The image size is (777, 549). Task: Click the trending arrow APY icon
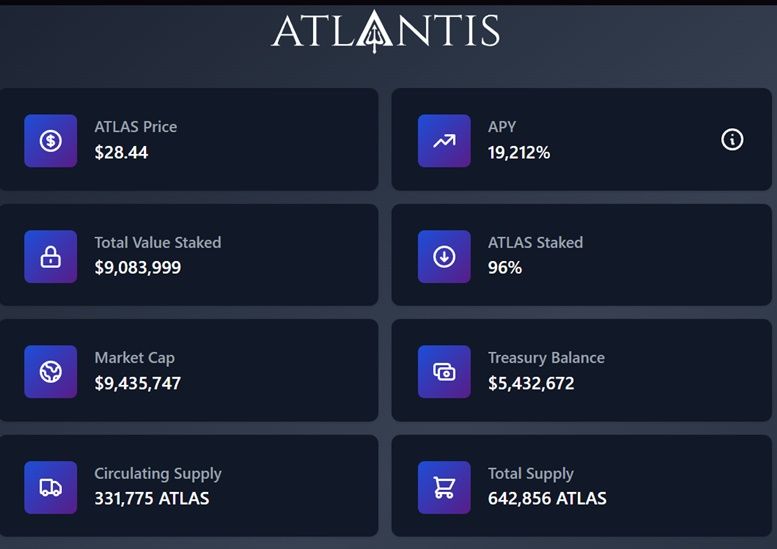[x=444, y=141]
